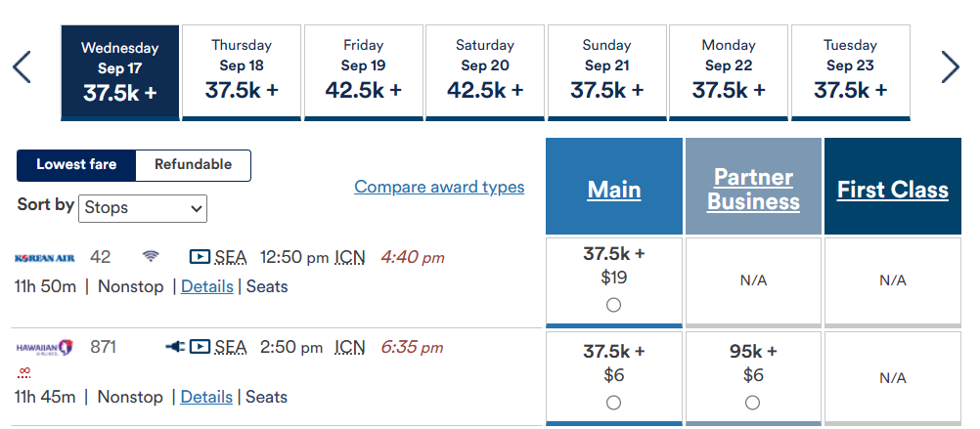Open the Sort by Stops dropdown

(x=143, y=207)
